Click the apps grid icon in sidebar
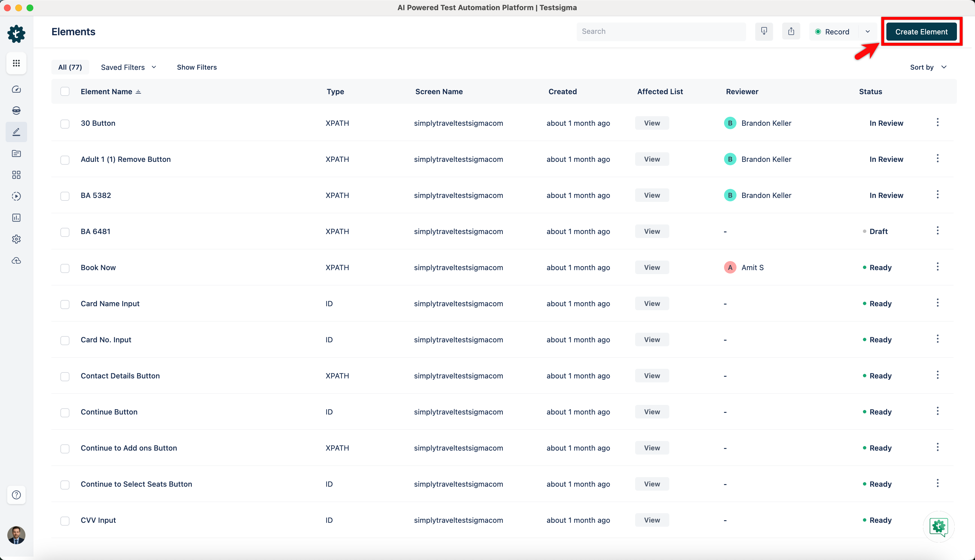 (x=16, y=63)
